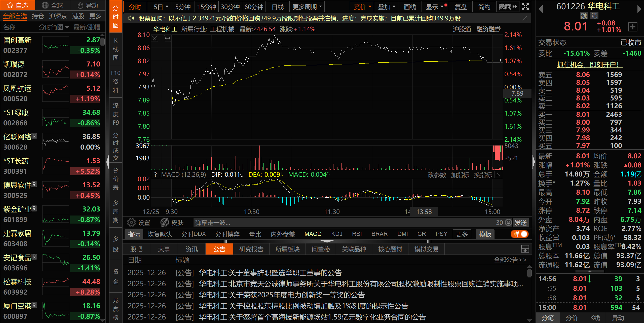Image resolution: width=644 pixels, height=323 pixels.
Task: Click the fullscreen expand icon in toolbar
Action: [525, 7]
